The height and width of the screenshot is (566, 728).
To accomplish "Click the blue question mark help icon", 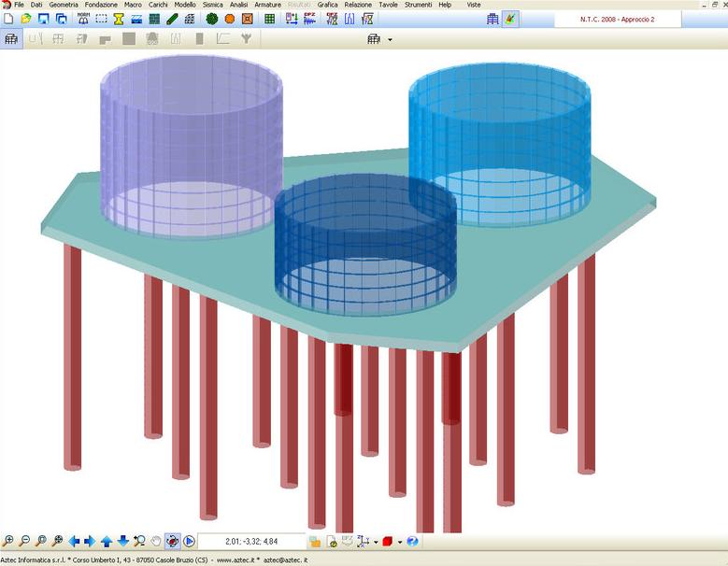I will pyautogui.click(x=412, y=541).
